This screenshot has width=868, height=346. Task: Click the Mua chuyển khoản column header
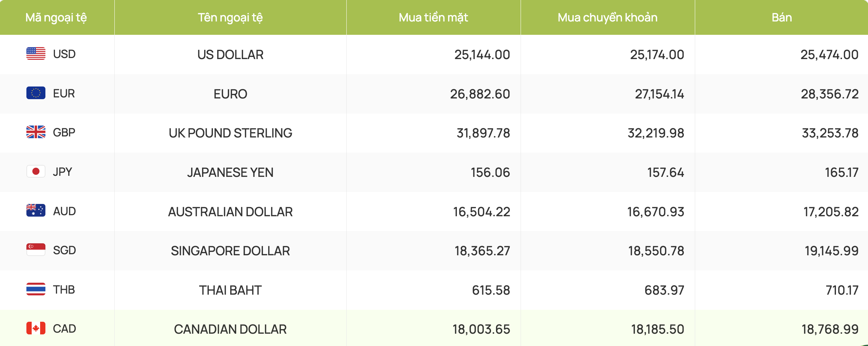(x=608, y=18)
